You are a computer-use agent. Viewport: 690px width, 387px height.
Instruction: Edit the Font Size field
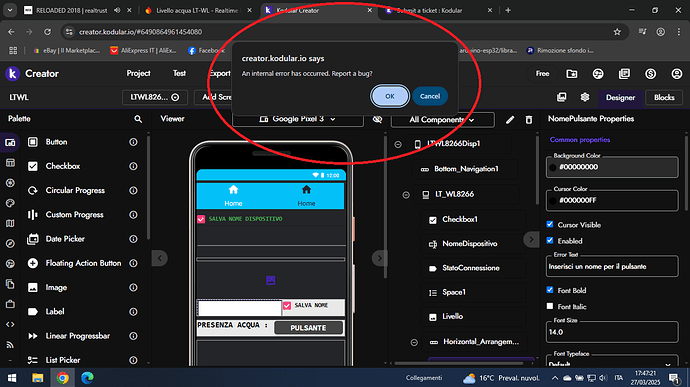612,332
